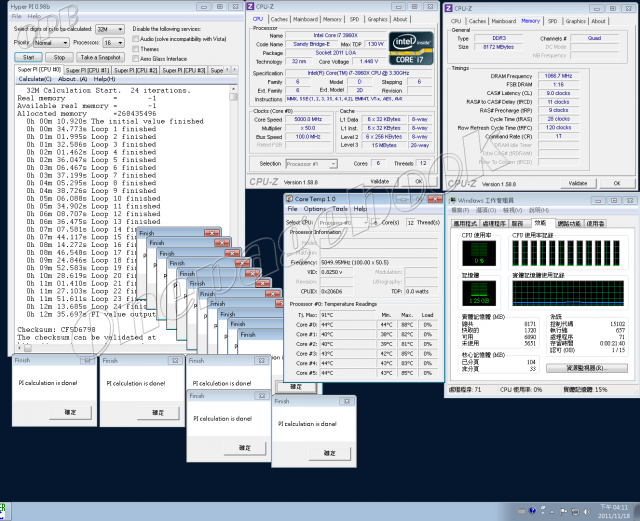
Task: Click the Intel Core i7 logo in CPU-Z
Action: click(411, 48)
